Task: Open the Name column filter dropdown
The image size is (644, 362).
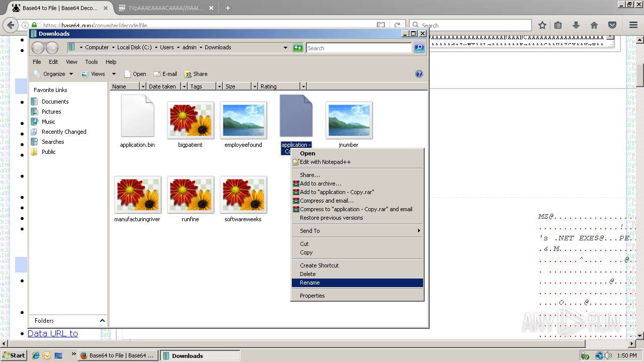Action: coord(143,86)
